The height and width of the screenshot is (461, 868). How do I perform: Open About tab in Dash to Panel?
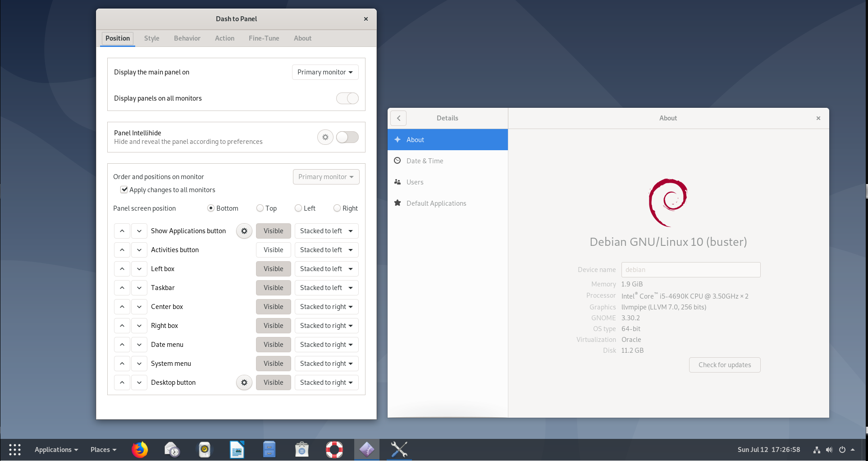click(x=303, y=38)
